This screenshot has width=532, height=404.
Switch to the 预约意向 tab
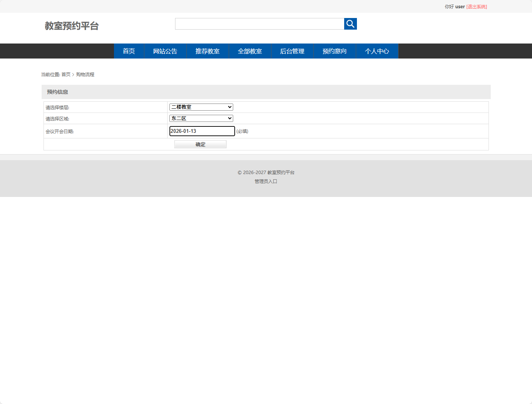(334, 51)
